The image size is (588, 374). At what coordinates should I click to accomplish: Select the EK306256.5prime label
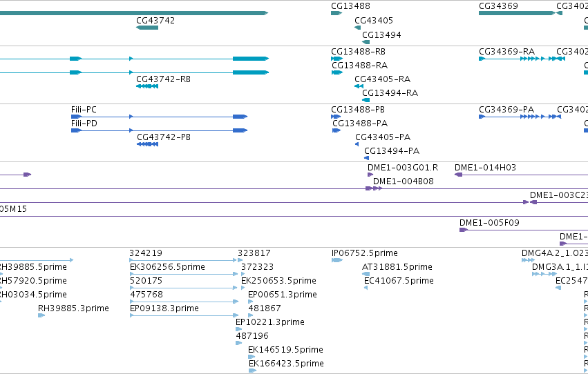[167, 267]
